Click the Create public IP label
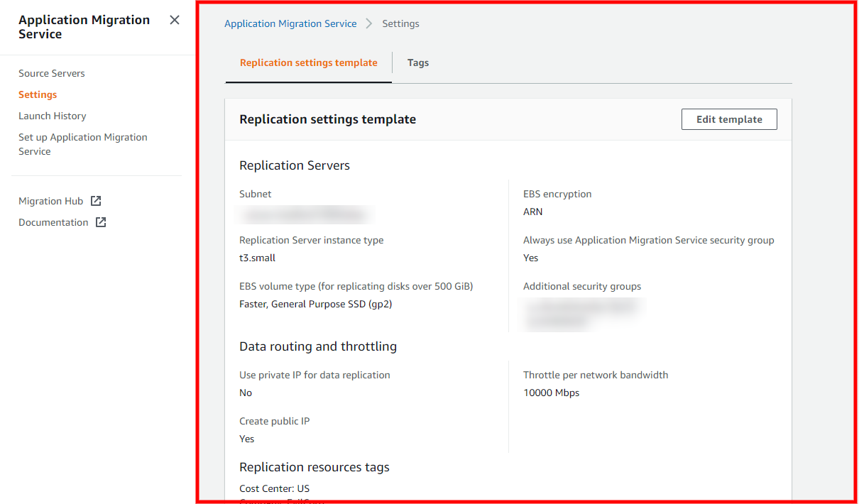 pyautogui.click(x=275, y=421)
